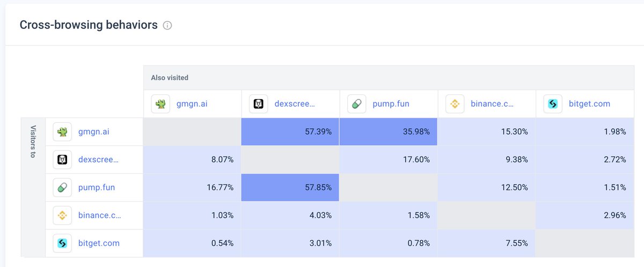Click the gmgn.ai logo in row header

click(x=62, y=132)
